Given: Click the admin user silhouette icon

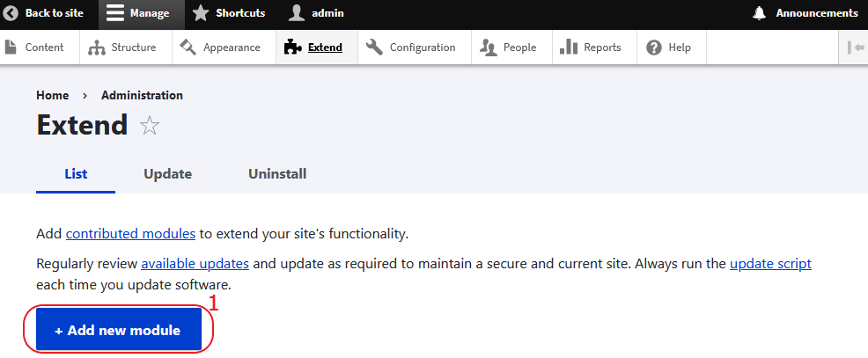Looking at the screenshot, I should click(x=297, y=13).
